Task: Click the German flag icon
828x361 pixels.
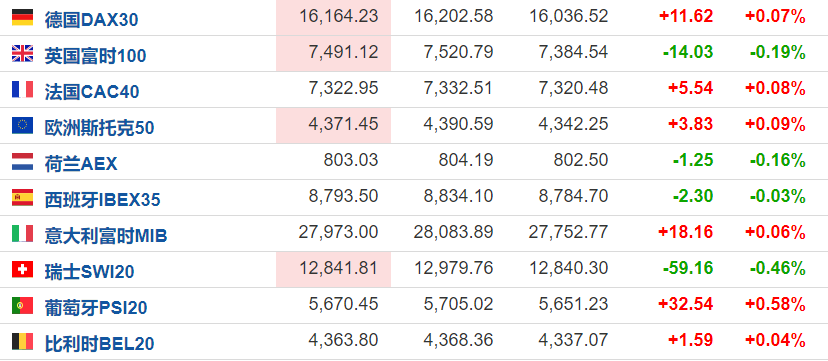Action: pos(22,17)
